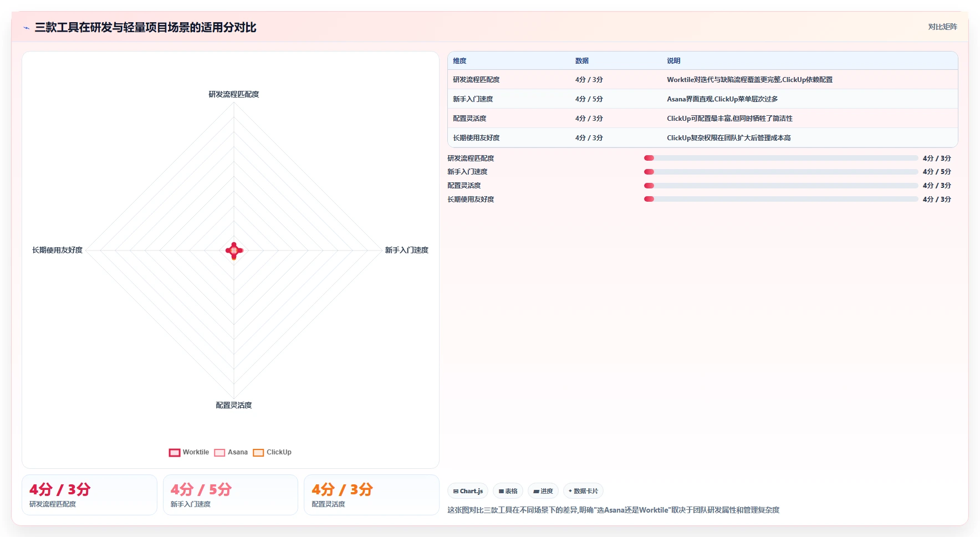The height and width of the screenshot is (537, 980).
Task: Select the 新手入门速度 table row cell
Action: pyautogui.click(x=473, y=99)
